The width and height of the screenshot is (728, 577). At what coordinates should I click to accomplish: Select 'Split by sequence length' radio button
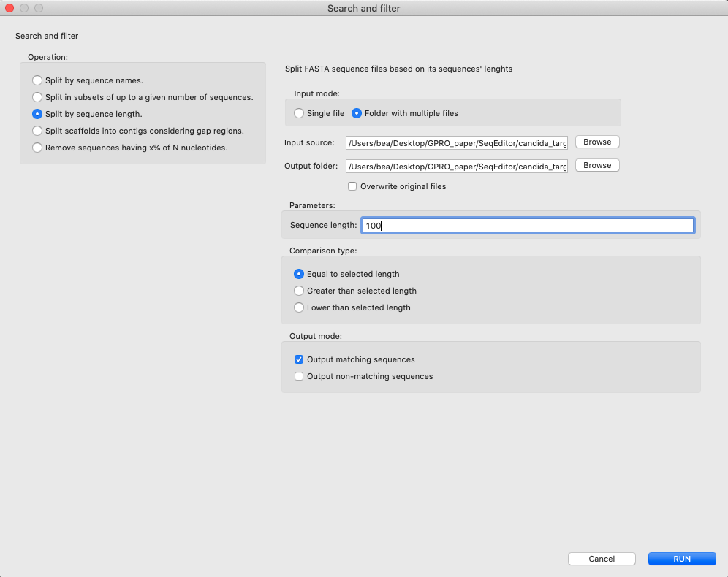click(x=37, y=114)
